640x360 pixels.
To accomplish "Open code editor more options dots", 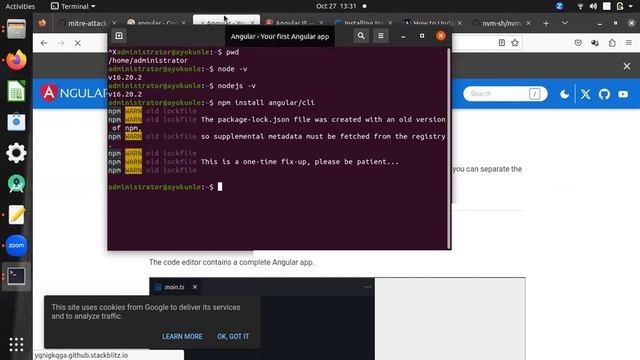I will click(368, 287).
